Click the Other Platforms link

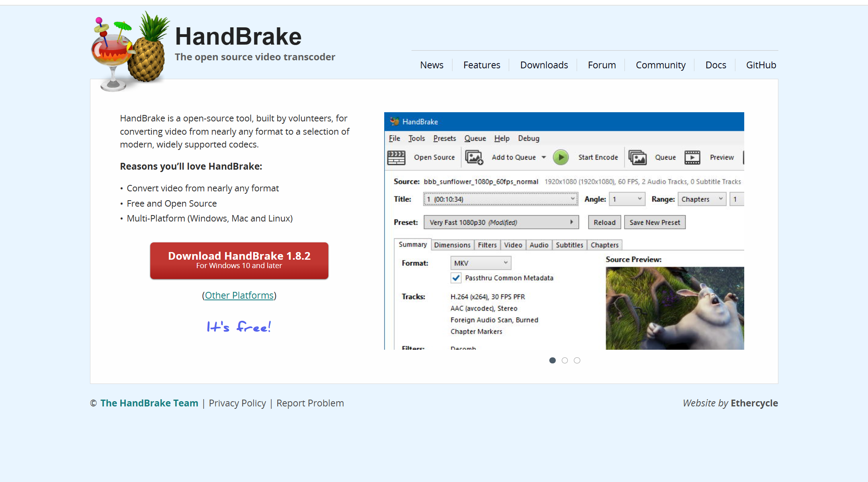[x=239, y=295]
